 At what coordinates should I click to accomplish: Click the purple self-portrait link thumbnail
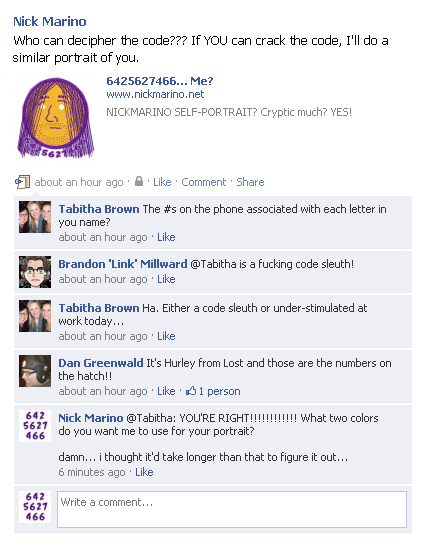click(x=55, y=118)
